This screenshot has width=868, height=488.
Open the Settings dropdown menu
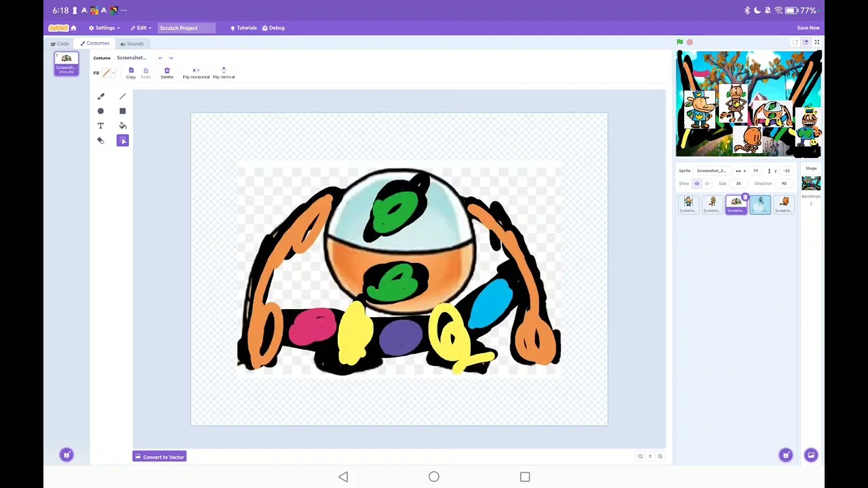pos(104,28)
